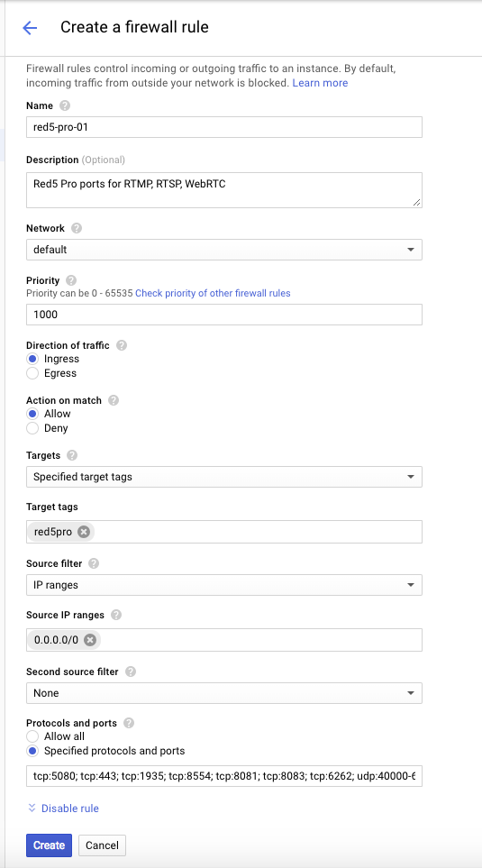Open the Learn more link

tap(320, 83)
